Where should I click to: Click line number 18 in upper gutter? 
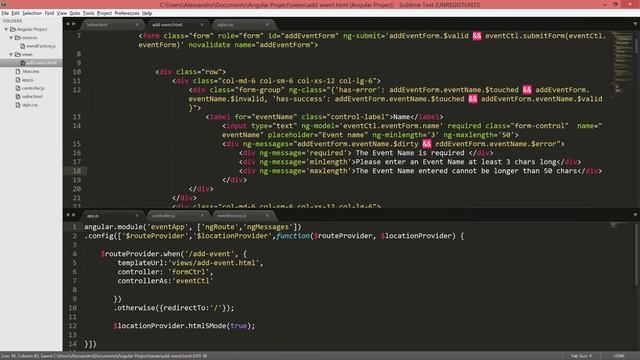[77, 171]
